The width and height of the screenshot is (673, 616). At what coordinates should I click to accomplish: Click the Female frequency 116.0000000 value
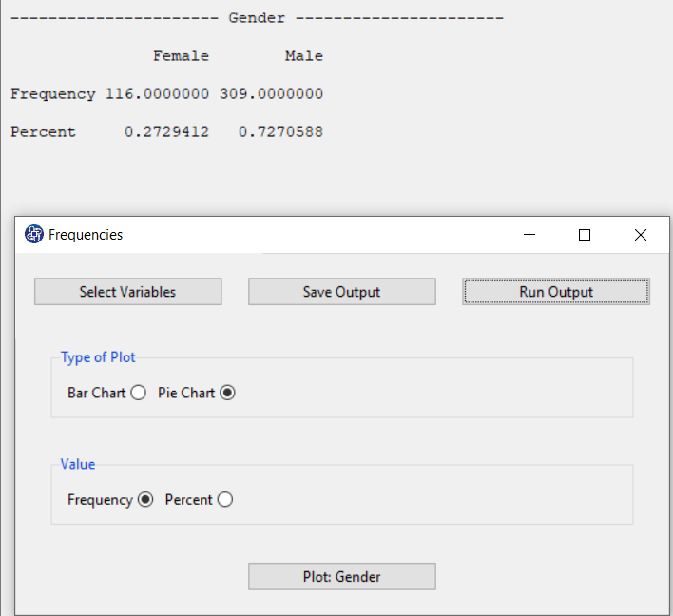158,94
